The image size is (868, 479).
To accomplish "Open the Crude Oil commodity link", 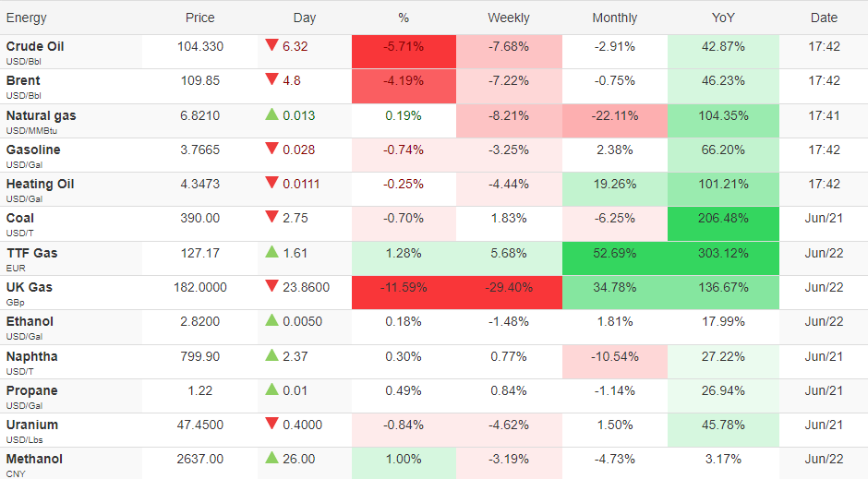I will point(35,46).
